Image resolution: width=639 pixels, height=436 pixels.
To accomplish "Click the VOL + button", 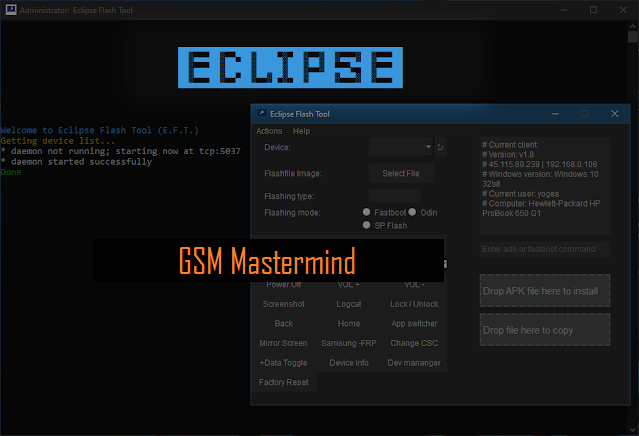I will 349,284.
